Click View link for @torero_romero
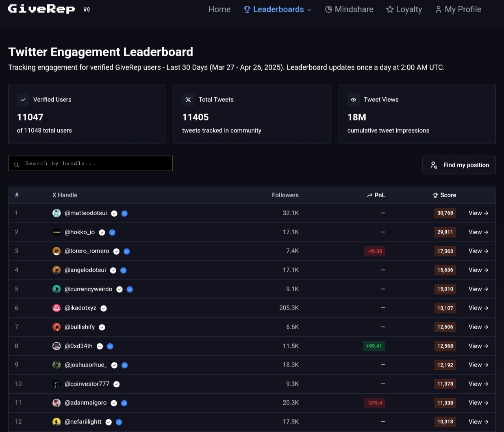The image size is (504, 432). [478, 251]
